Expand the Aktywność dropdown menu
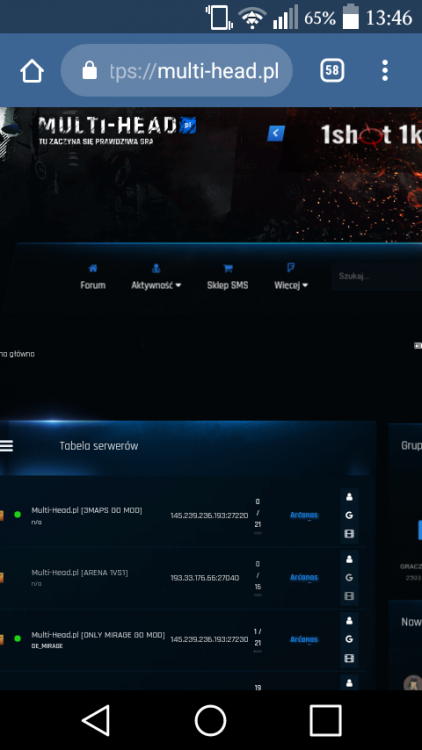 (x=156, y=277)
